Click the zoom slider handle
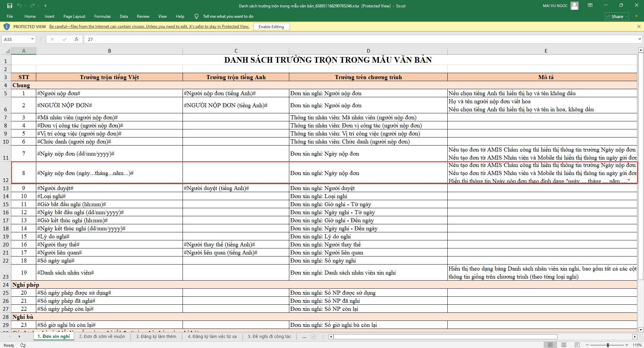This screenshot has height=348, width=644. (608, 345)
